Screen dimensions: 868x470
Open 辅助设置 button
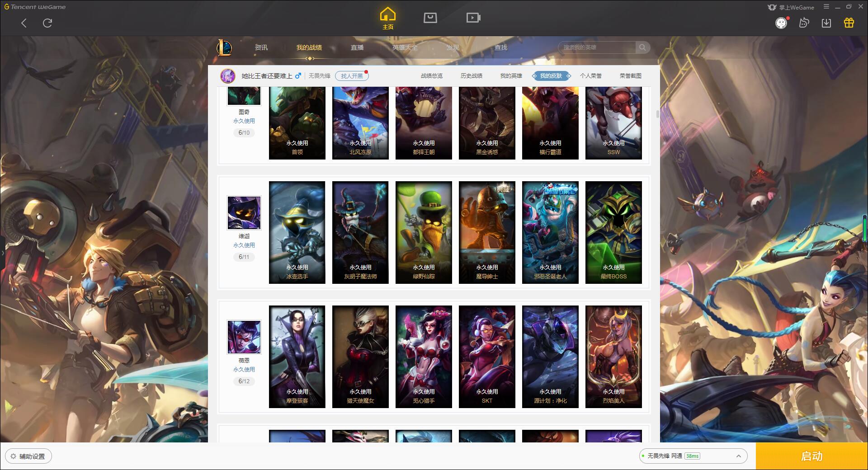[x=28, y=456]
